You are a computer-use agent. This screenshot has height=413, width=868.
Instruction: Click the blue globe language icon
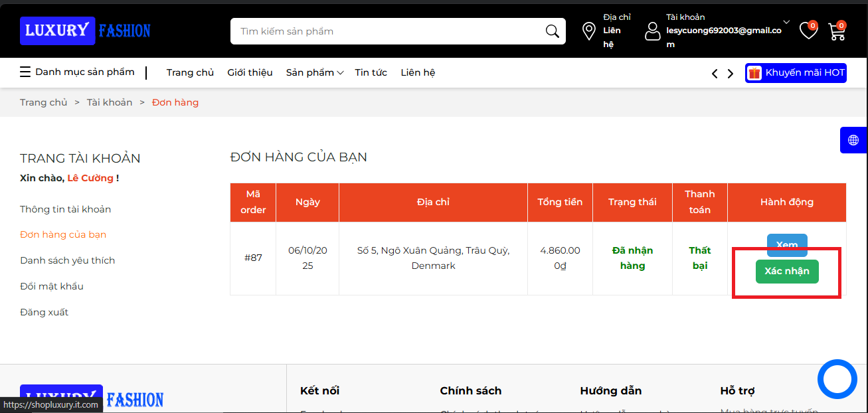click(853, 140)
